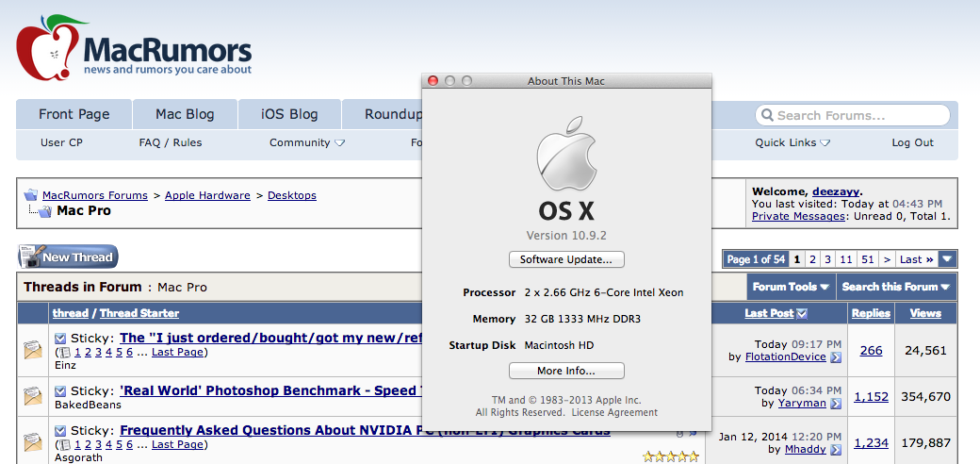Click envelope icon in the Einz sticky row
Viewport: 980px width, 464px height.
(x=33, y=351)
